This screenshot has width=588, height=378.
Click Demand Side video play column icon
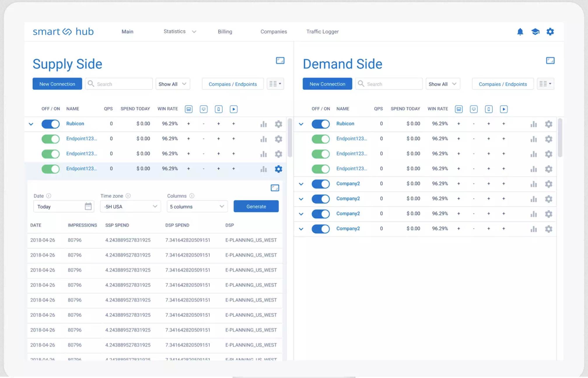[504, 109]
